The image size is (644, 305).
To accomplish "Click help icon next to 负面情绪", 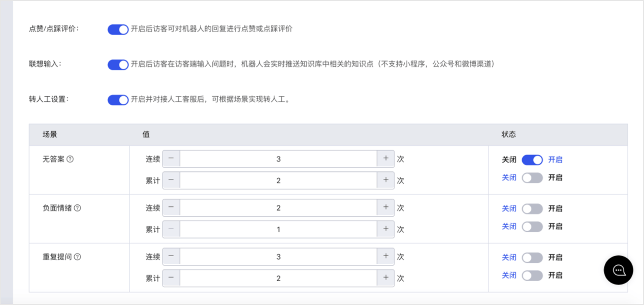I will click(77, 208).
